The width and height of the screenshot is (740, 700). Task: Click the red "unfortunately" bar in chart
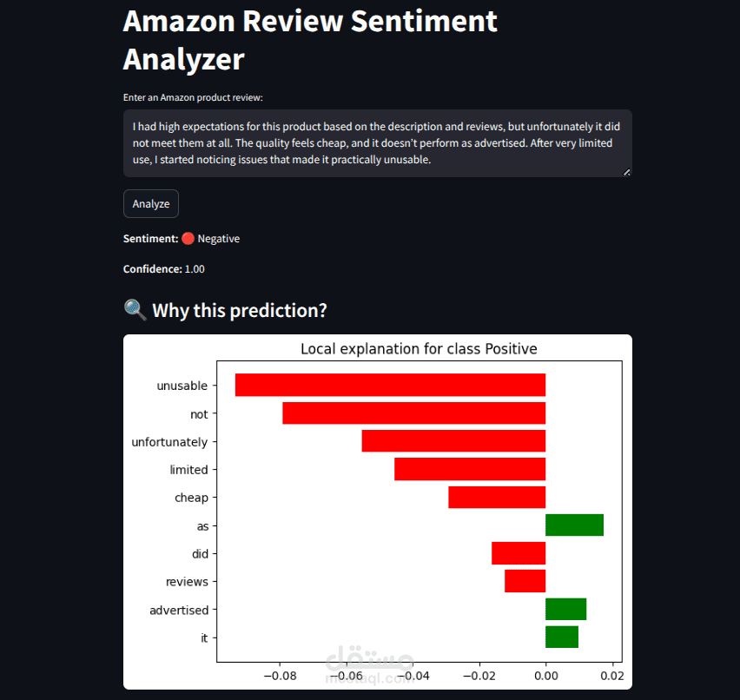click(x=453, y=441)
